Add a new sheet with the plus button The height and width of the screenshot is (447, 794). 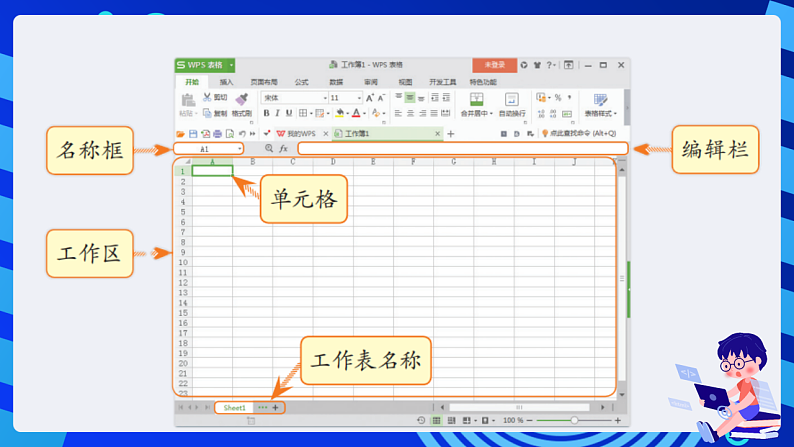click(x=276, y=408)
